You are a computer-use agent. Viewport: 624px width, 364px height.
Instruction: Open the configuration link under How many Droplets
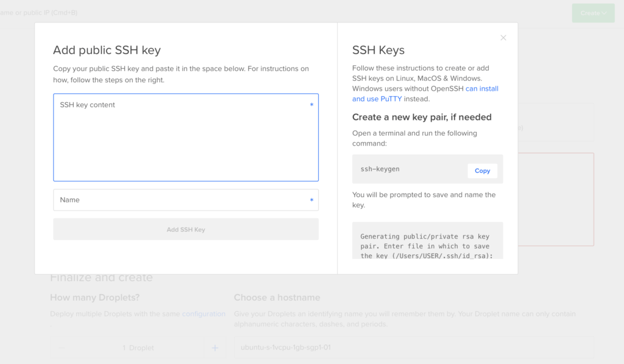click(204, 314)
